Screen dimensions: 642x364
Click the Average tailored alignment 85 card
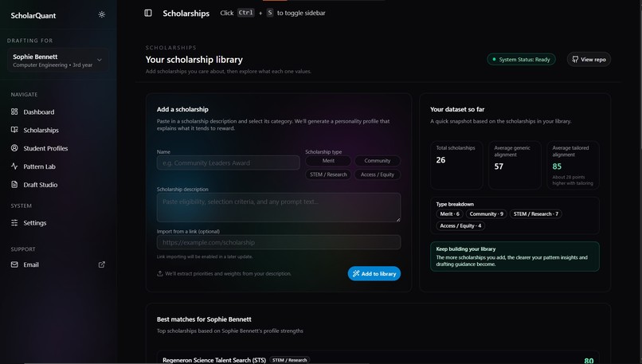(573, 165)
